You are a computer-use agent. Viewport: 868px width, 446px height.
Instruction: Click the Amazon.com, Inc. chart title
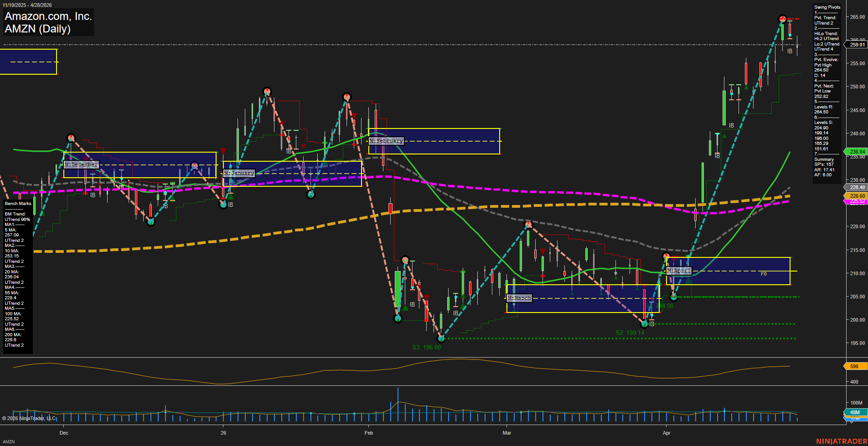[x=48, y=16]
